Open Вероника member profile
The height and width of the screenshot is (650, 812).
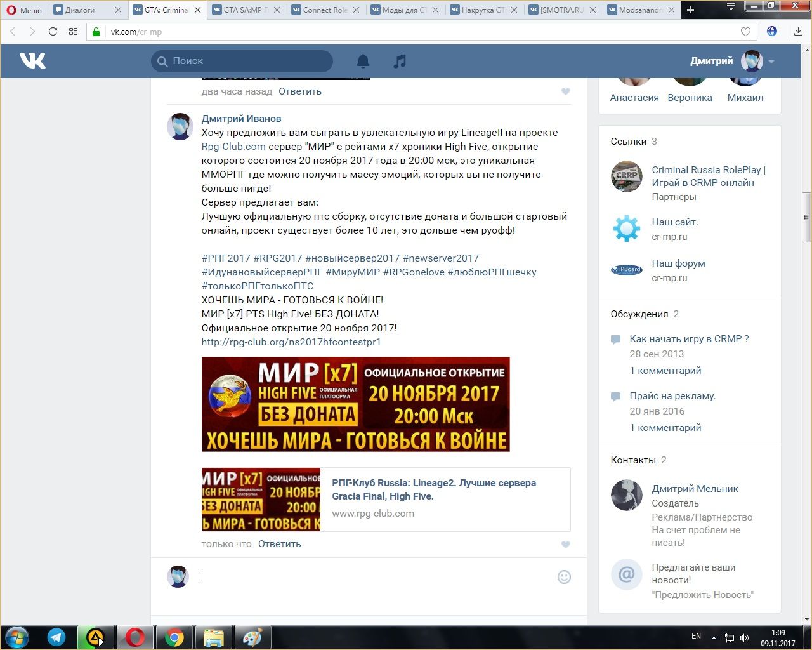pyautogui.click(x=690, y=98)
